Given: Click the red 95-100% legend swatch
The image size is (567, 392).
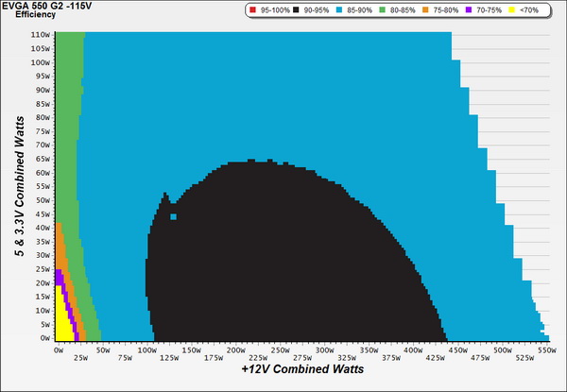Looking at the screenshot, I should (x=253, y=10).
